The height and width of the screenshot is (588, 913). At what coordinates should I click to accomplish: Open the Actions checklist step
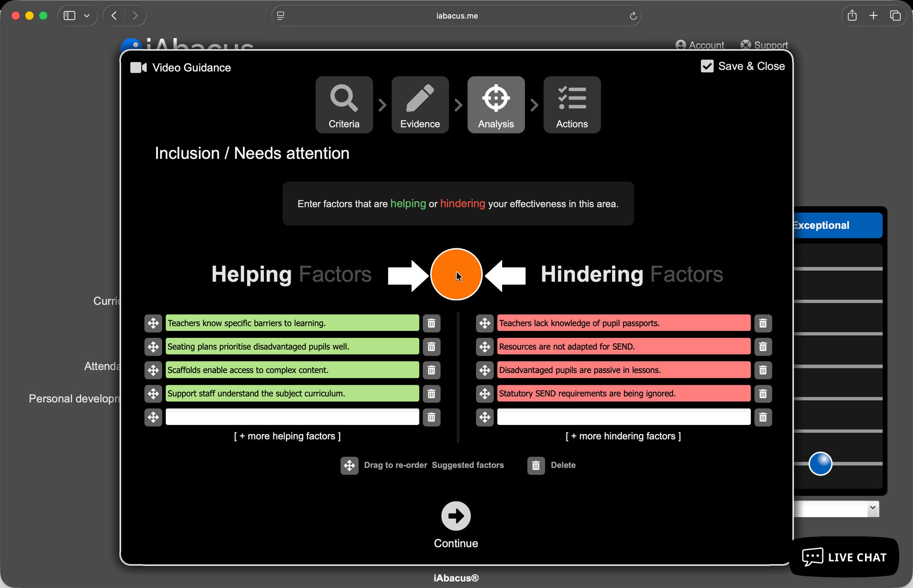click(572, 105)
